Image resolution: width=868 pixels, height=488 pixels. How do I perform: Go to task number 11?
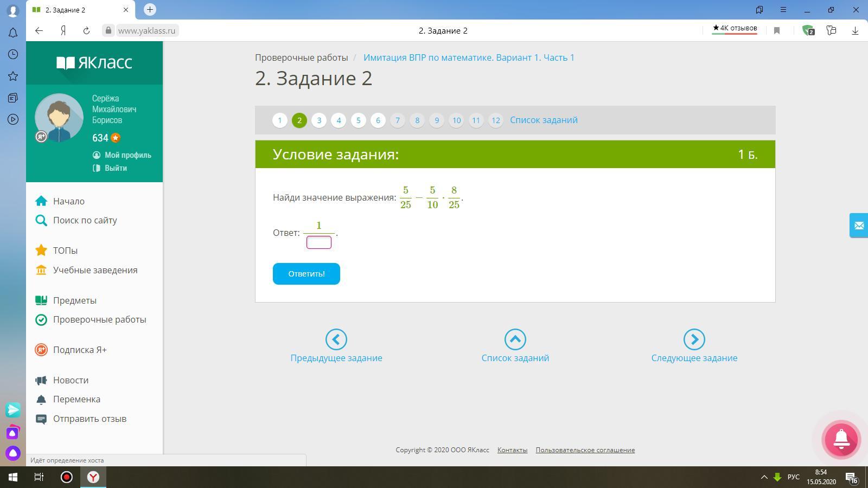[x=476, y=120]
